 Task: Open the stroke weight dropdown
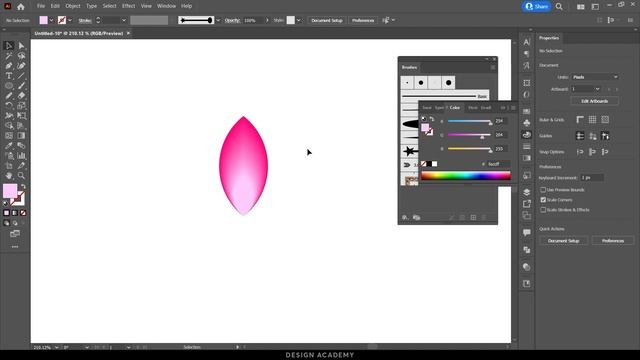pos(124,20)
